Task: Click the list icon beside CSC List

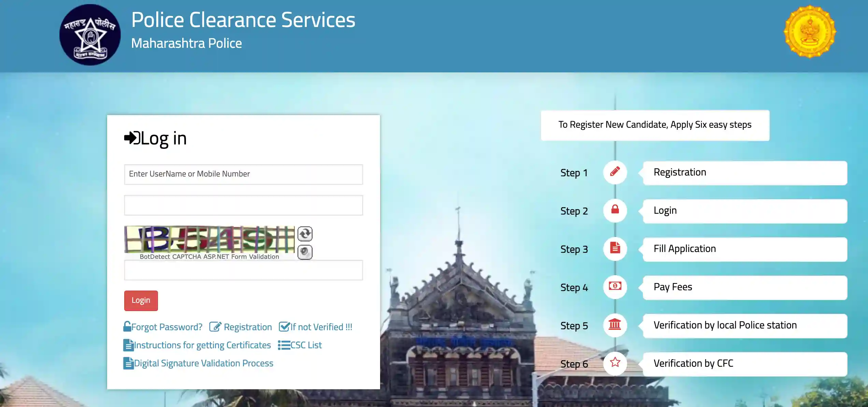Action: pos(284,345)
